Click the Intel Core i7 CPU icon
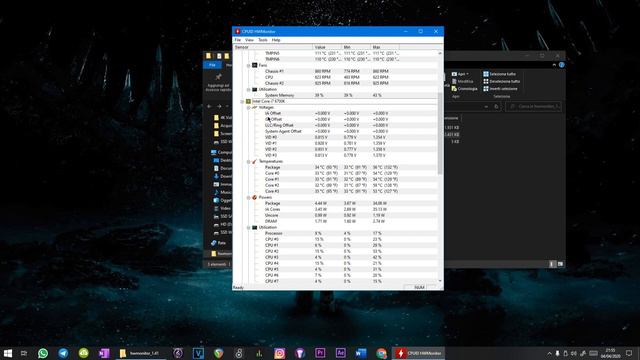The image size is (640, 360). (248, 101)
